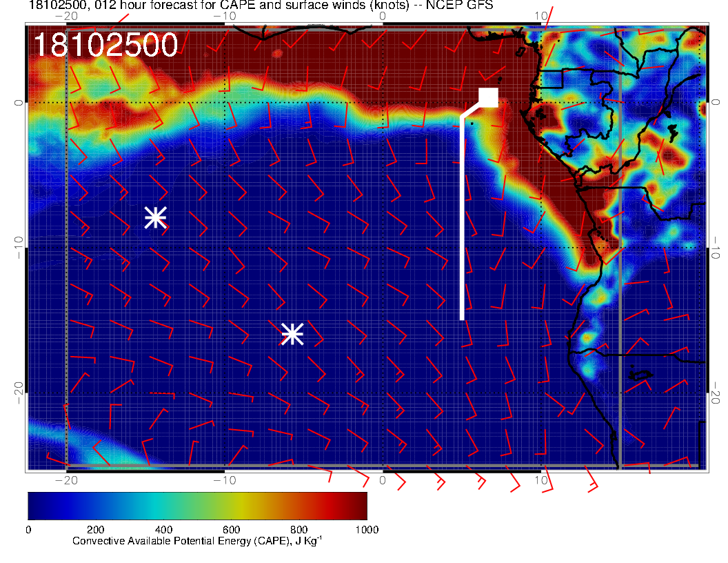Click the 1000 tick label under the colorbar
Screen dimensions: 728x563
(366, 530)
